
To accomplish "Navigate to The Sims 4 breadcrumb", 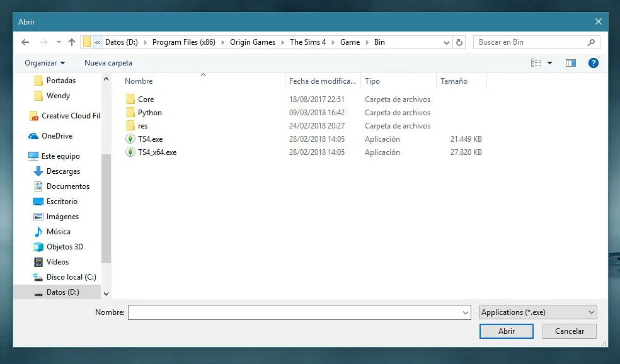I will pos(307,42).
